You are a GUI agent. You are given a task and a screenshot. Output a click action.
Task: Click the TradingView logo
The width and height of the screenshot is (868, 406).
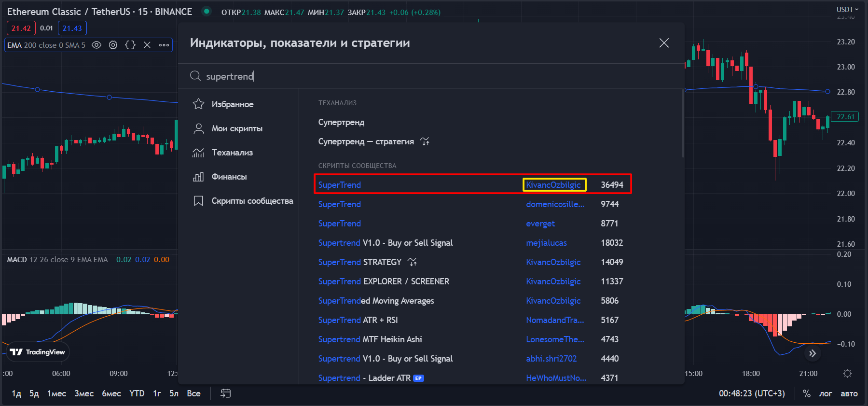38,352
